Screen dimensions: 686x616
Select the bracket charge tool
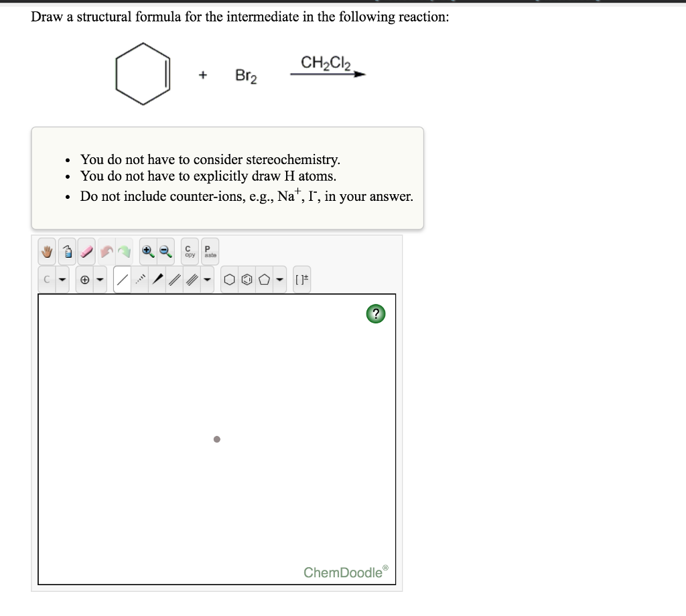[301, 279]
